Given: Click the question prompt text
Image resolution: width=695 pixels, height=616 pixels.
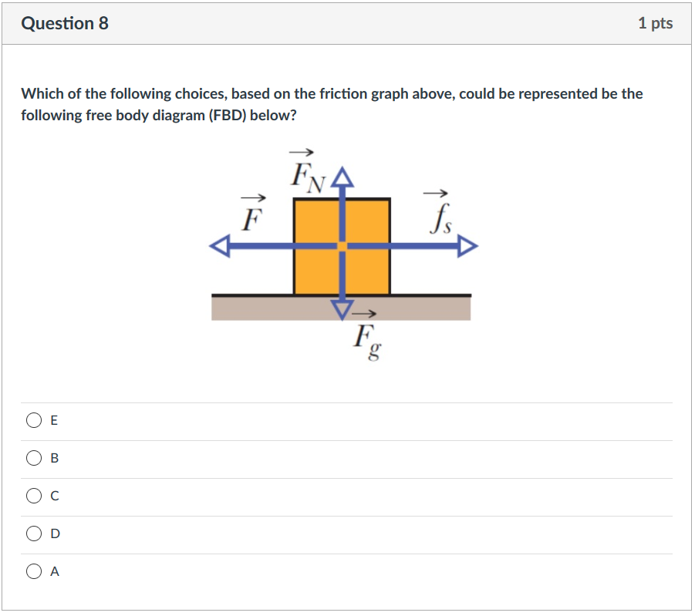Looking at the screenshot, I should tap(332, 104).
